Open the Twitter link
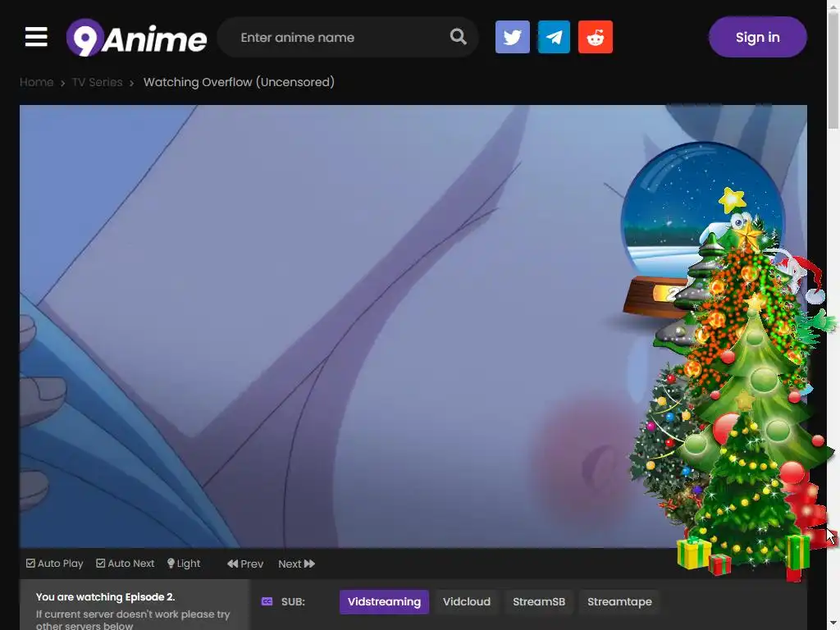The height and width of the screenshot is (630, 840). click(512, 37)
